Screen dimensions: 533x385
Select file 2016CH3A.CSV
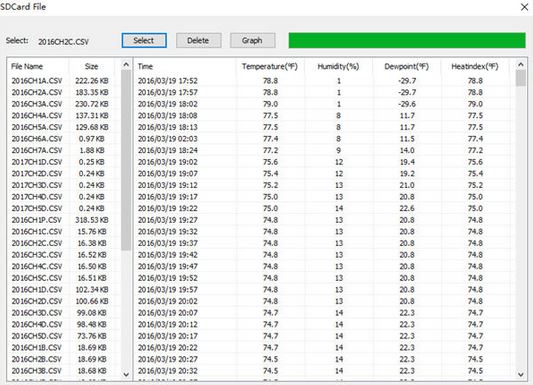37,104
